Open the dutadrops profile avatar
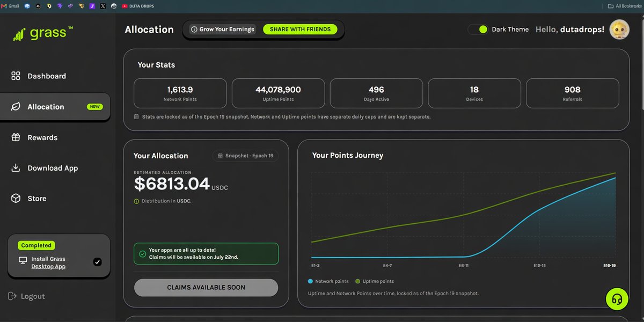Viewport: 644px width, 322px height. [619, 30]
